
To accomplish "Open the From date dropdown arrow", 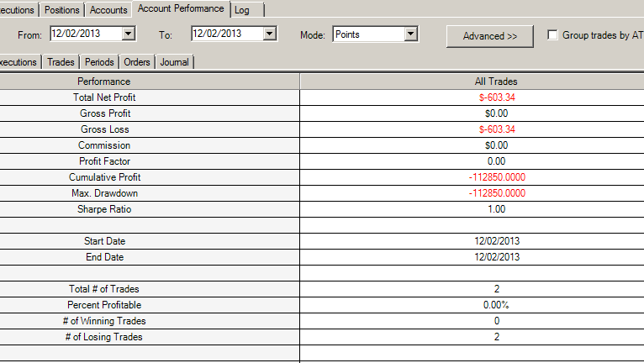I will (x=128, y=34).
